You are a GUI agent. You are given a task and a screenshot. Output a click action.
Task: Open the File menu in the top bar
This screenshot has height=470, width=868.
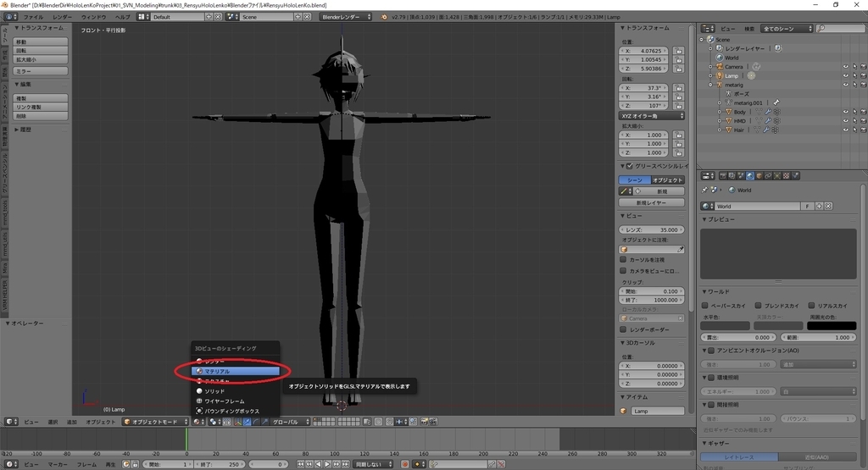(33, 17)
